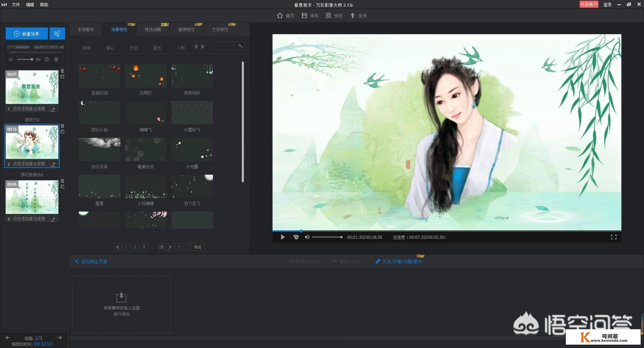Click the 保存 save button
The image size is (644, 348).
310,16
